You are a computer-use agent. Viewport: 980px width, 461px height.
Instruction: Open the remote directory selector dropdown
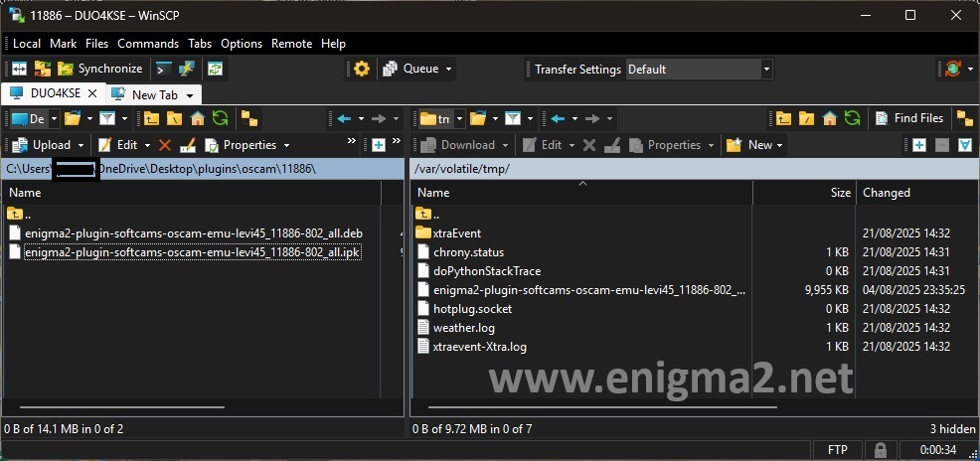point(460,118)
